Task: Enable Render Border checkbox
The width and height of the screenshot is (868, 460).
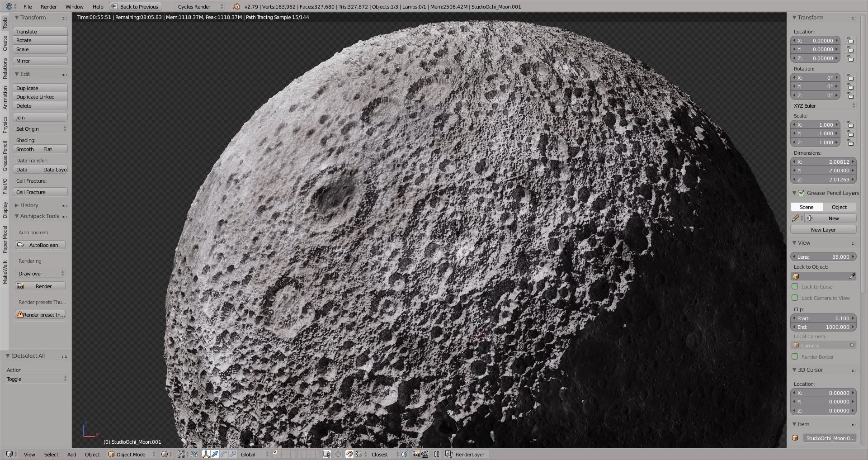Action: coord(795,357)
